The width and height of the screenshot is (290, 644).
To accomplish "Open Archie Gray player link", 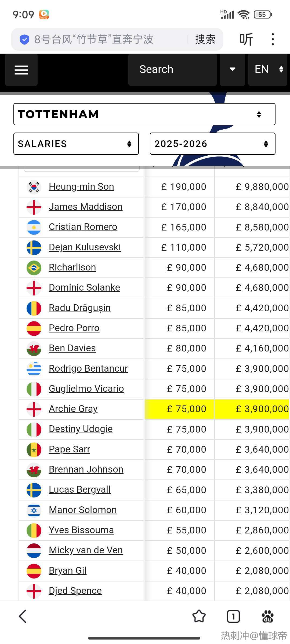I will click(x=73, y=409).
